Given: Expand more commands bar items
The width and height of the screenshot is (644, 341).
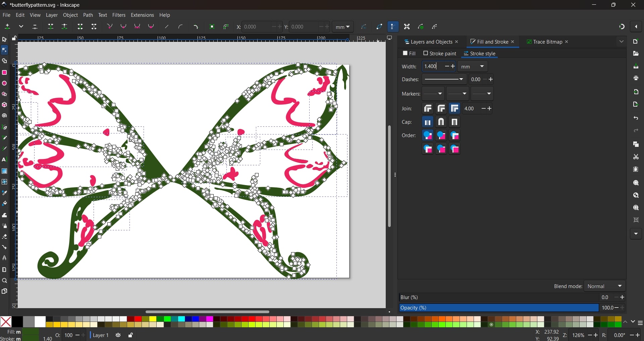Looking at the screenshot, I should coord(636,234).
